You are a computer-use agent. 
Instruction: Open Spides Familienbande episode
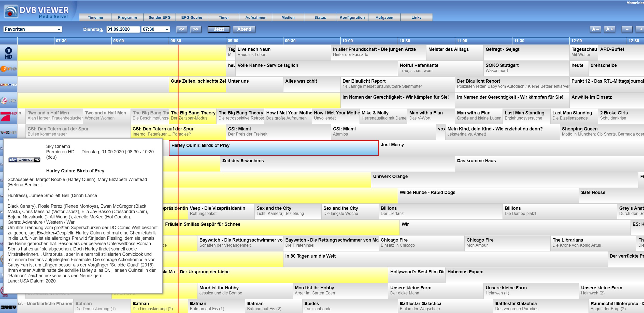[350, 306]
